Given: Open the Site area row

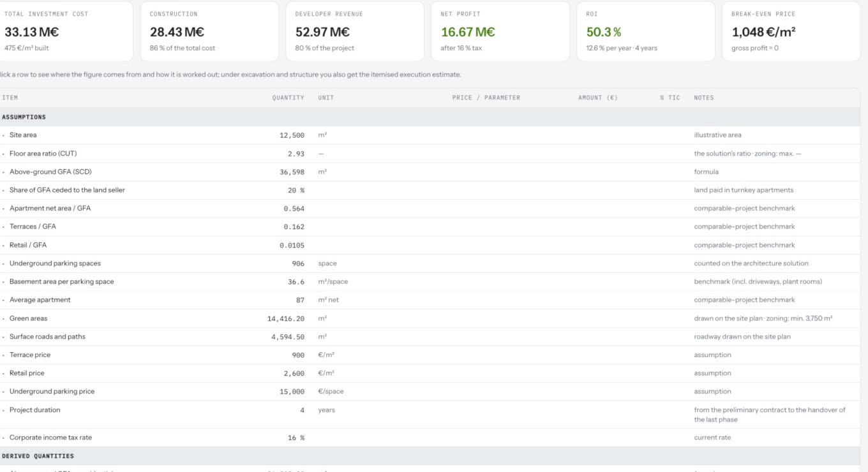Looking at the screenshot, I should pos(430,135).
